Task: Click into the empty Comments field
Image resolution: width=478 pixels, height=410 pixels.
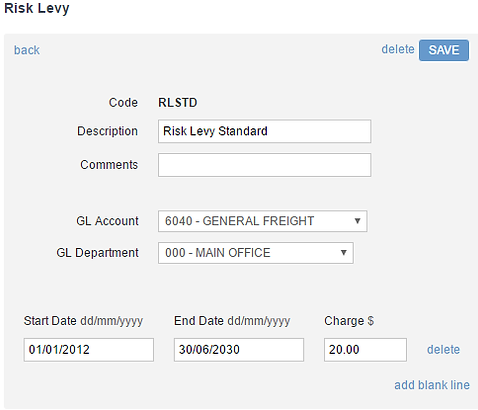Action: [x=264, y=165]
